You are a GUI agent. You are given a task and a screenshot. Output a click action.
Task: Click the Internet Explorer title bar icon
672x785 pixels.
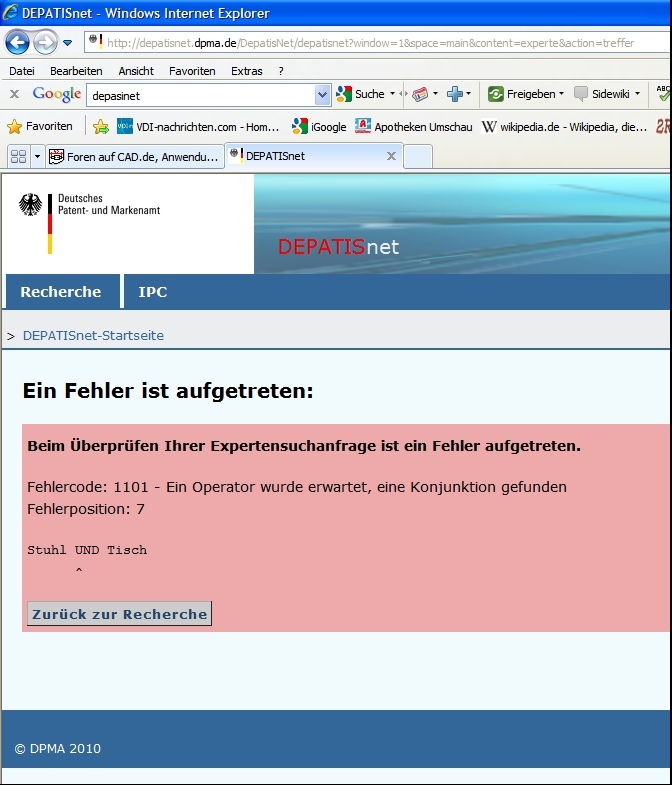[10, 12]
